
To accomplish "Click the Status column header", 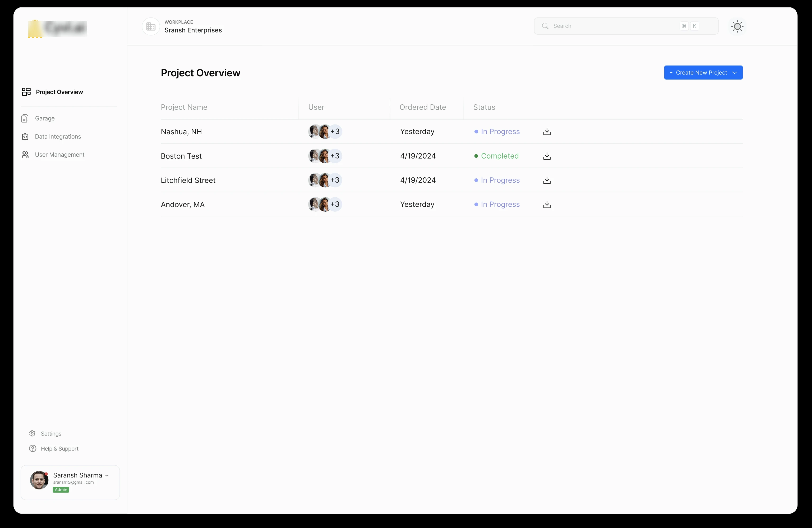I will tap(484, 107).
